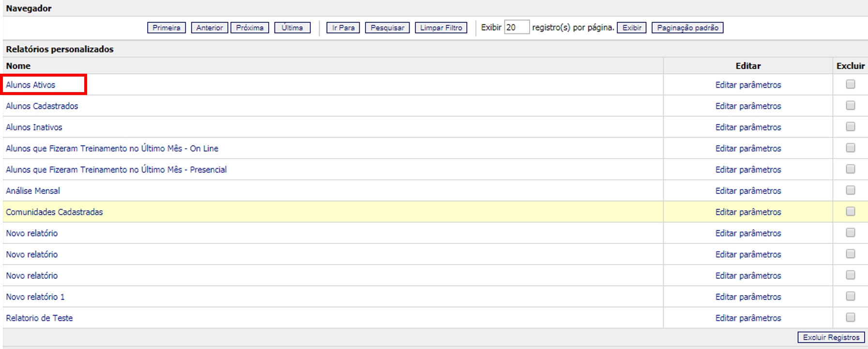Open the Alunos Inativos report link
868x349 pixels.
pyautogui.click(x=34, y=127)
